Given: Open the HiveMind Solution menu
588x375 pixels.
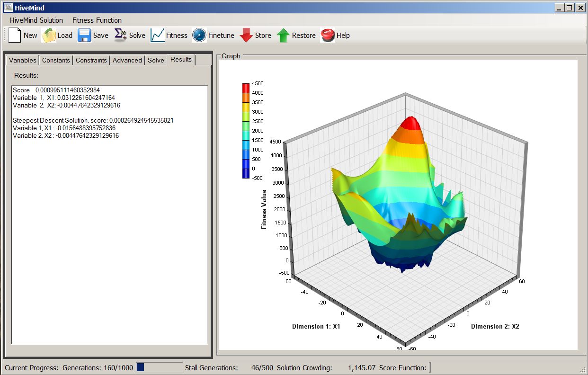Looking at the screenshot, I should [x=36, y=20].
